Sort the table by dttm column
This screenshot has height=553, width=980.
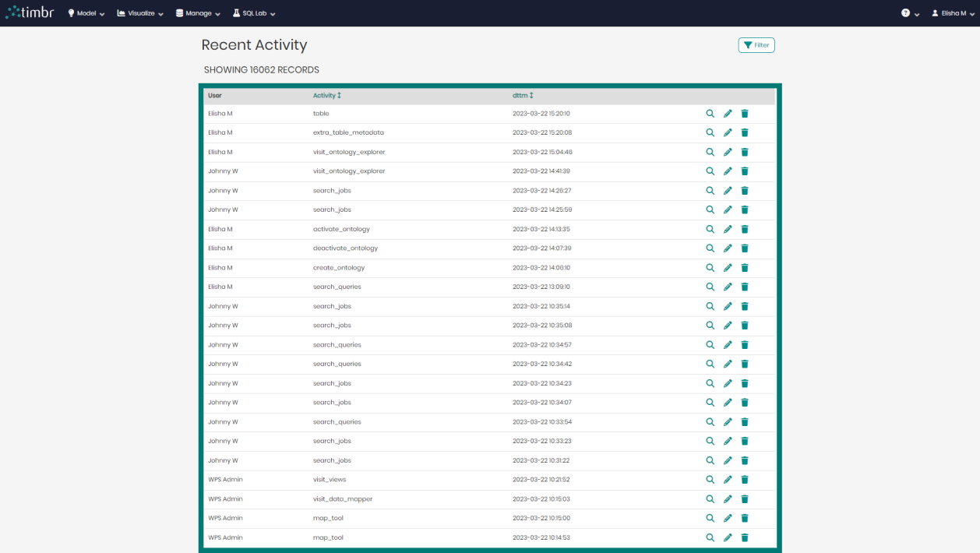[522, 95]
